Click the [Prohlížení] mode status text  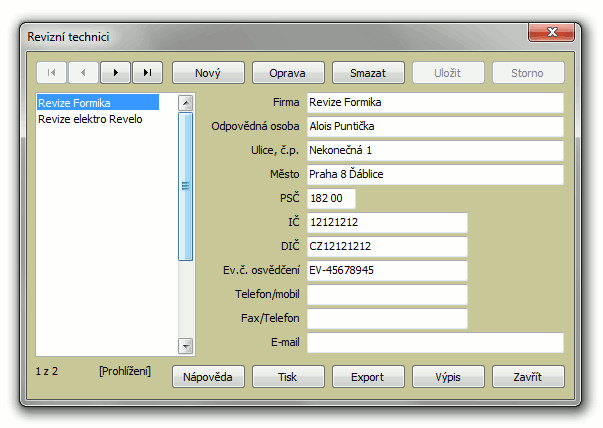pyautogui.click(x=125, y=371)
